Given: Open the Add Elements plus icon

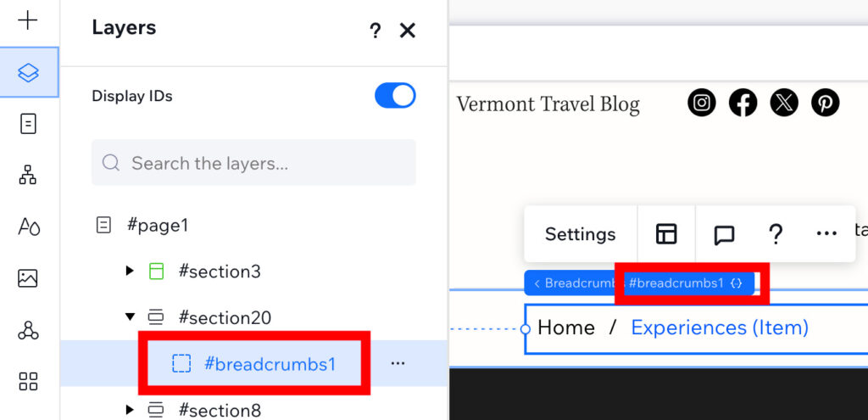Looking at the screenshot, I should tap(28, 20).
